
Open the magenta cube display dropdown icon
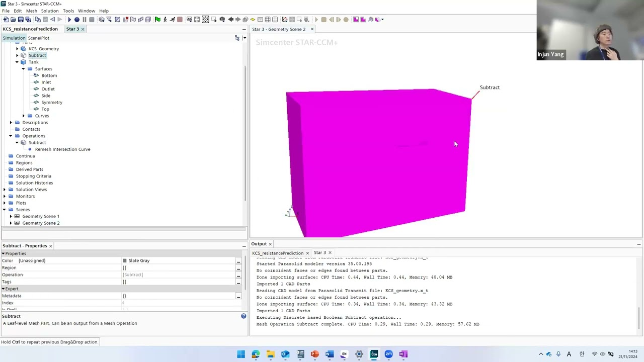pyautogui.click(x=380, y=19)
